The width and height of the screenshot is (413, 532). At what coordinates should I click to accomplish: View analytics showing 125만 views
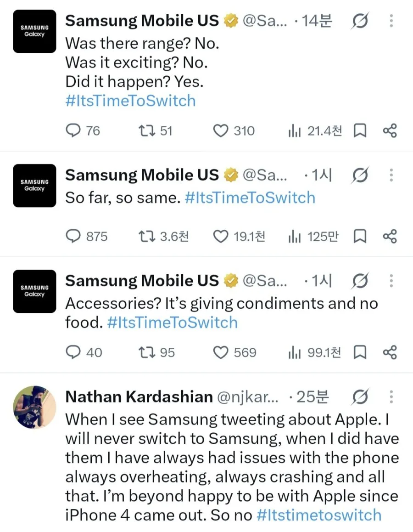click(313, 237)
